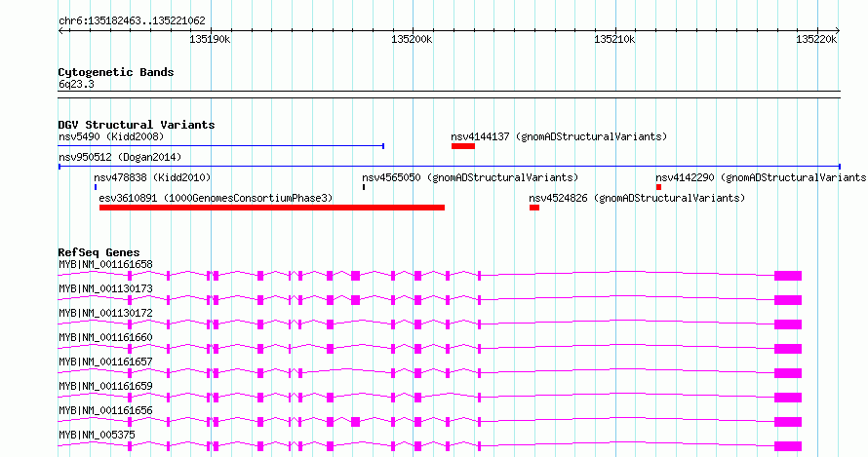Open MYB|NM_001161660 transcript label
This screenshot has width=868, height=457.
click(x=105, y=337)
